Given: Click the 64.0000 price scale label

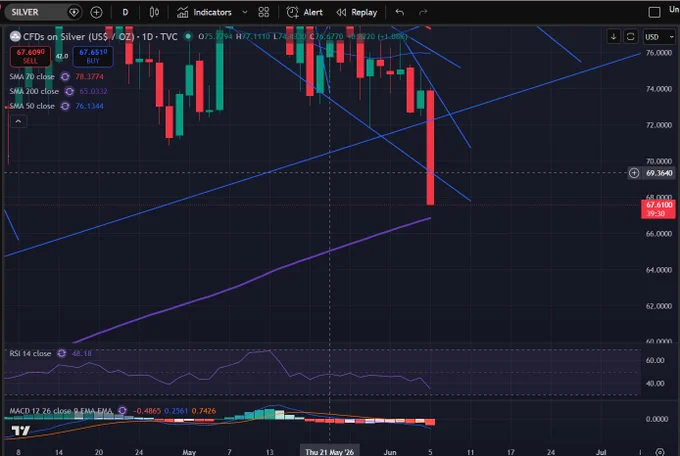Looking at the screenshot, I should [x=659, y=270].
